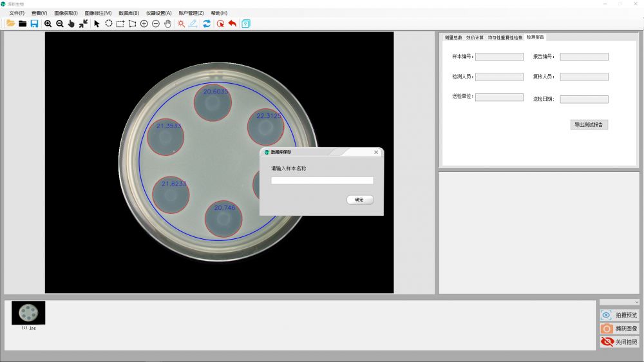Start 拍摄预览 camera preview
This screenshot has width=644, height=362.
click(619, 315)
